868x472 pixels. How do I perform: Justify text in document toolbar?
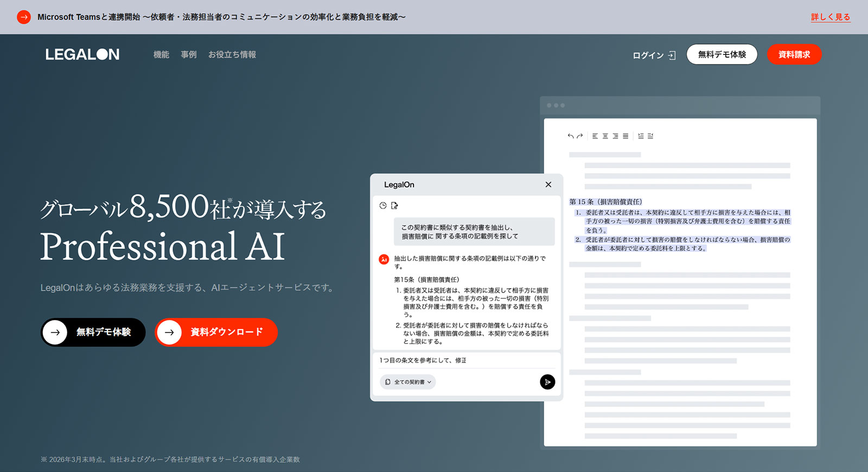coord(626,136)
